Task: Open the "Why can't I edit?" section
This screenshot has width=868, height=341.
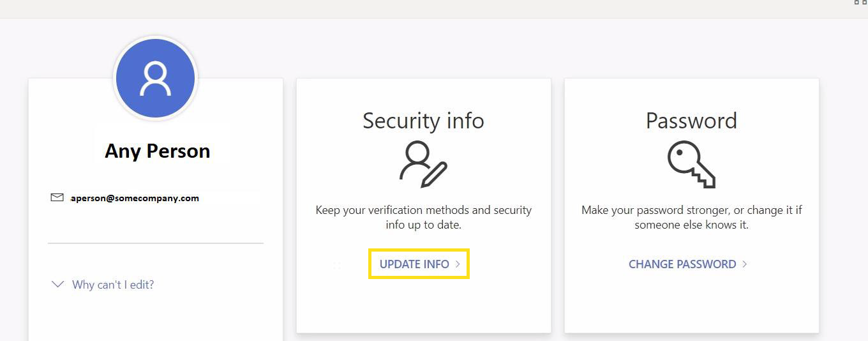Action: pyautogui.click(x=113, y=285)
